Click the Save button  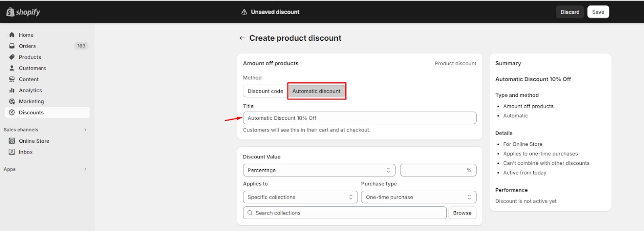[x=598, y=12]
